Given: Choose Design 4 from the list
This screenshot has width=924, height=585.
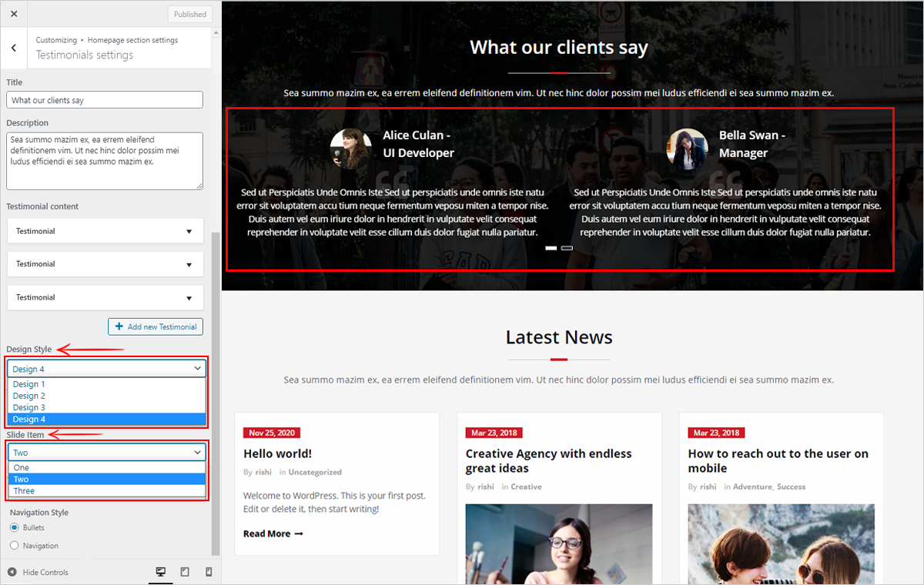Looking at the screenshot, I should click(x=106, y=419).
